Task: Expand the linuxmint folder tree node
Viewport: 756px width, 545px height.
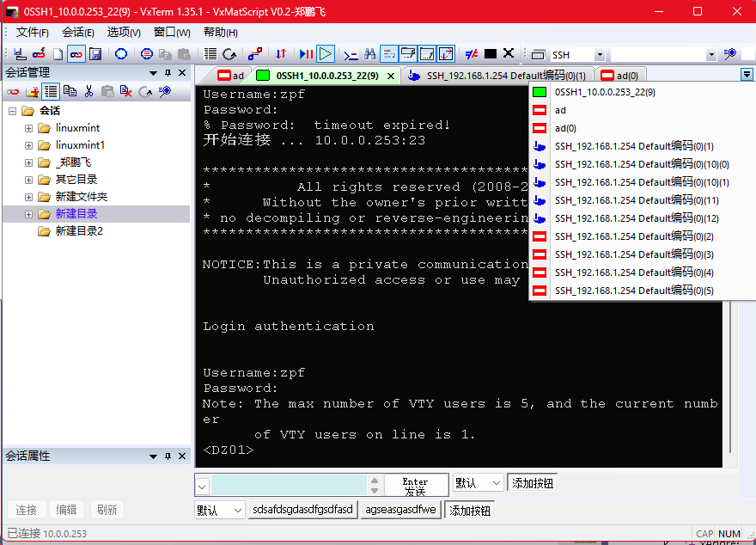Action: pyautogui.click(x=28, y=128)
